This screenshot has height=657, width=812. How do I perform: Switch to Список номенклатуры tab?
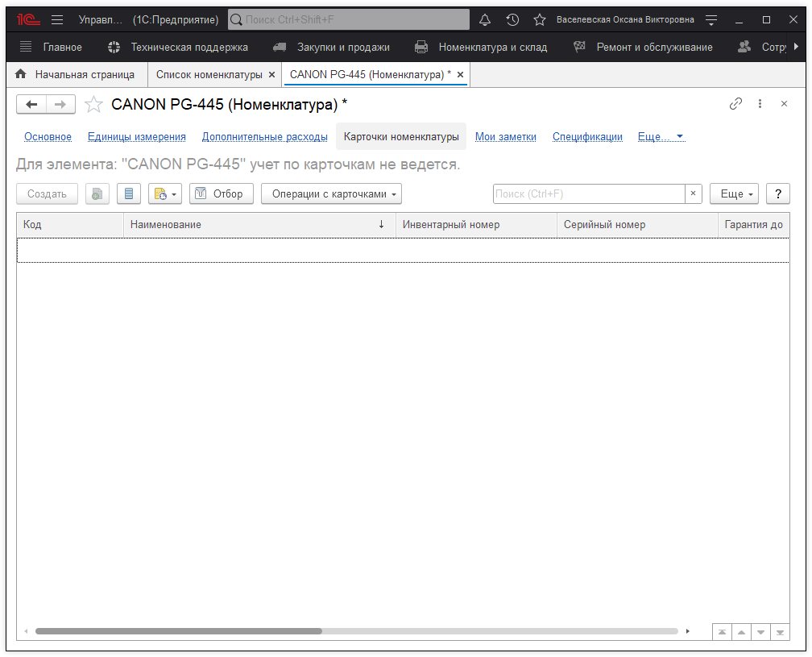(x=209, y=74)
